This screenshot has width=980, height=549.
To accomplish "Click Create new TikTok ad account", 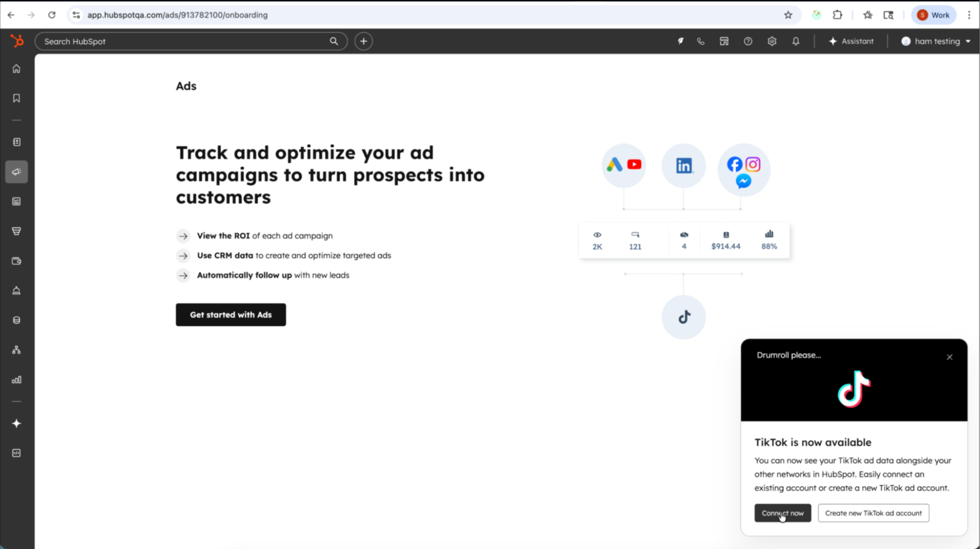I will (x=873, y=513).
